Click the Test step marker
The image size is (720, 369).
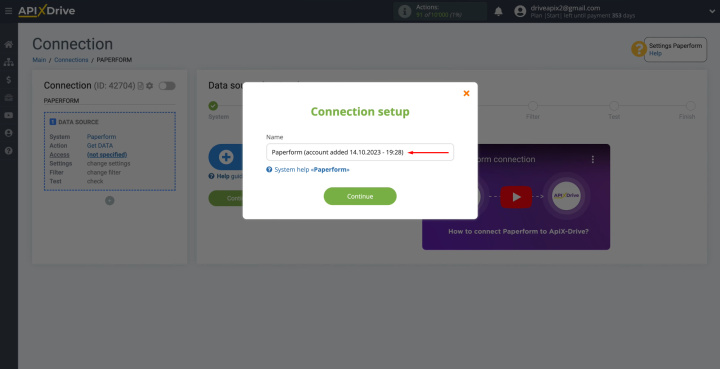click(x=614, y=106)
